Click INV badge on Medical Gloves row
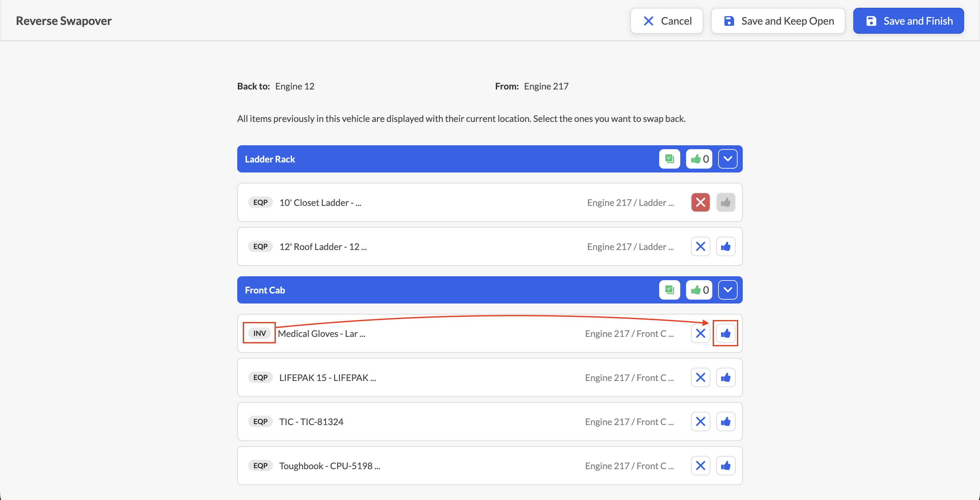 pos(260,333)
